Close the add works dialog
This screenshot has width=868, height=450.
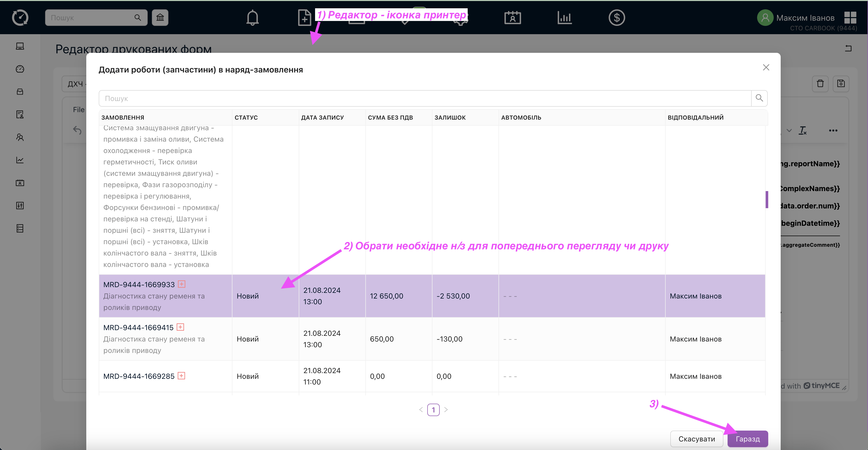point(766,67)
